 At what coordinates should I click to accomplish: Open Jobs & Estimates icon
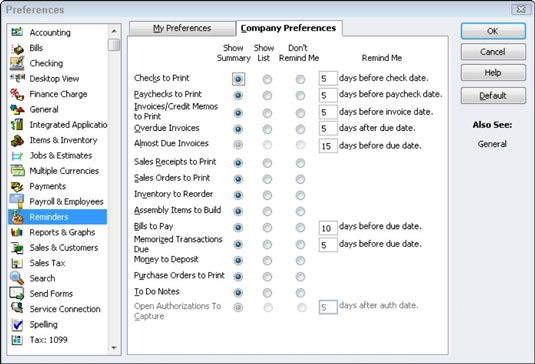click(x=17, y=156)
